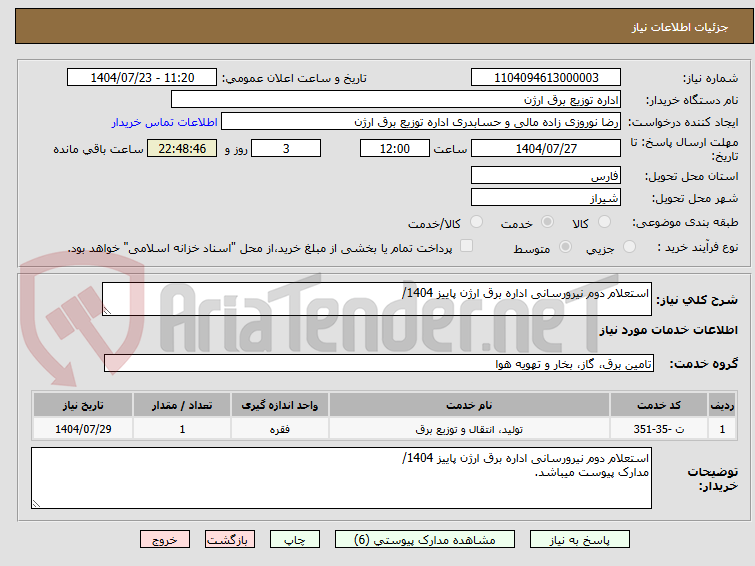The height and width of the screenshot is (566, 755).
Task: Click the شماره نیاز number field
Action: coord(546,78)
